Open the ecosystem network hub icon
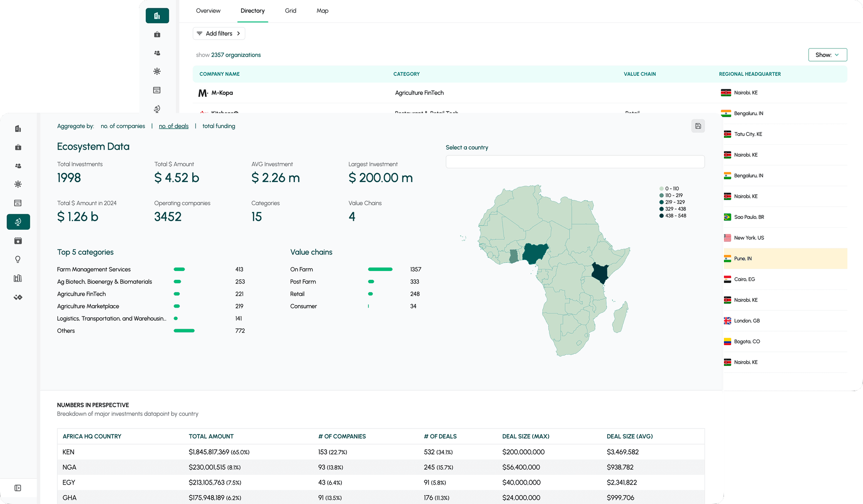This screenshot has width=863, height=504. coord(18,184)
